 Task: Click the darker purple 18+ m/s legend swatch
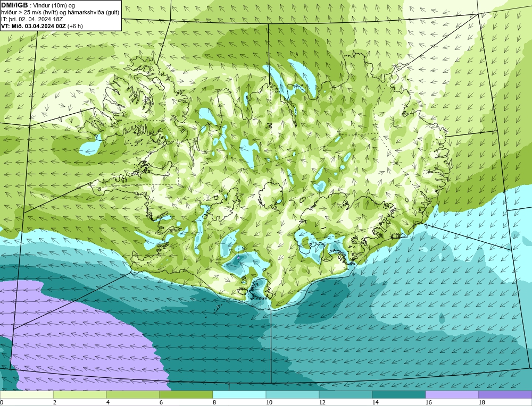pyautogui.click(x=505, y=395)
